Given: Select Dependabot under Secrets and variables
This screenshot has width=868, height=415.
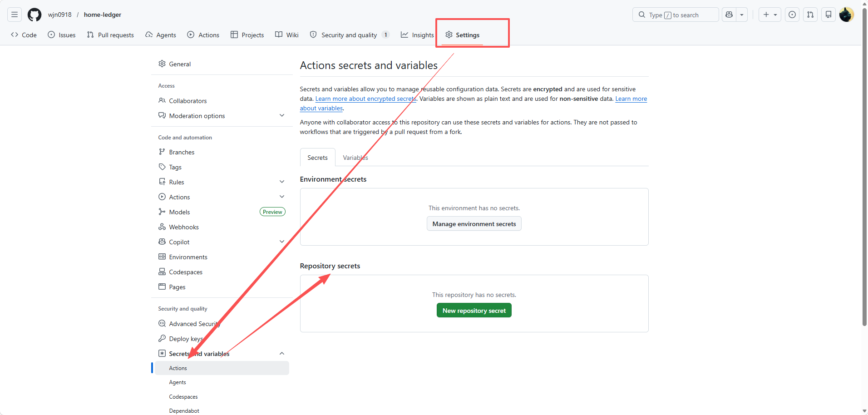Looking at the screenshot, I should [222, 411].
